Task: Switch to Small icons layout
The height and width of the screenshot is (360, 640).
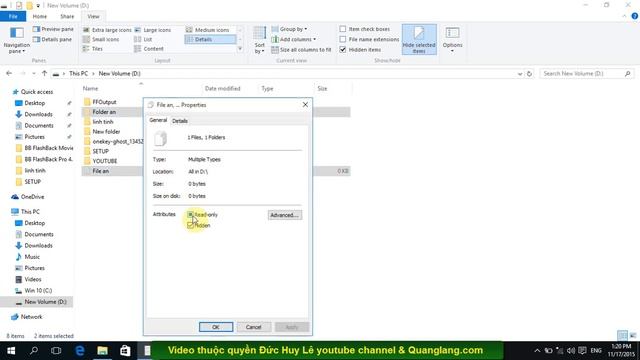Action: tap(101, 39)
